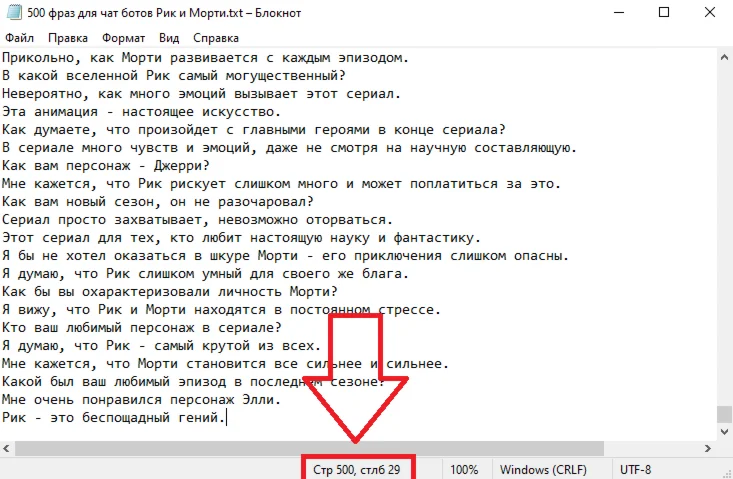Image resolution: width=733 pixels, height=479 pixels.
Task: Click line 'Этот сериал для тех'
Action: [x=241, y=238]
